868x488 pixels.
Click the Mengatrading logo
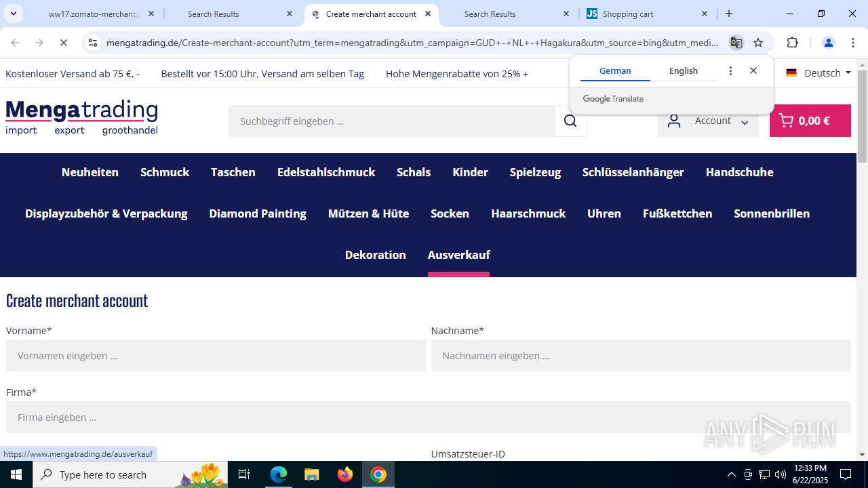pyautogui.click(x=81, y=117)
